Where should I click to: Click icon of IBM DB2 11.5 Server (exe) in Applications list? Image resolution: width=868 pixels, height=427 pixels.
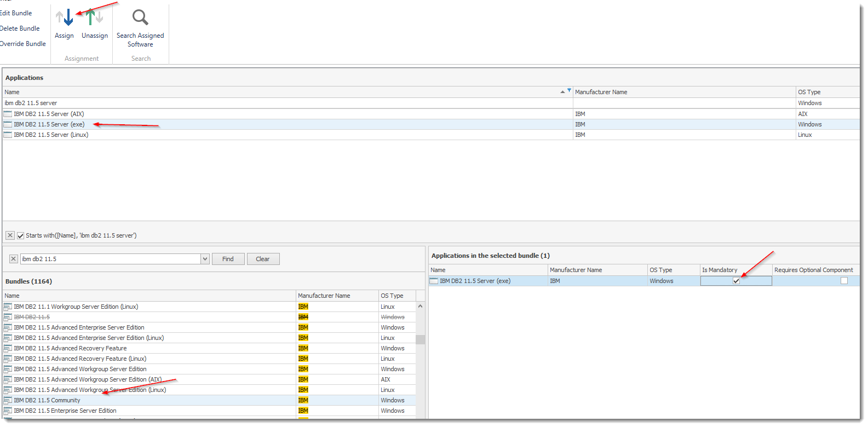8,124
